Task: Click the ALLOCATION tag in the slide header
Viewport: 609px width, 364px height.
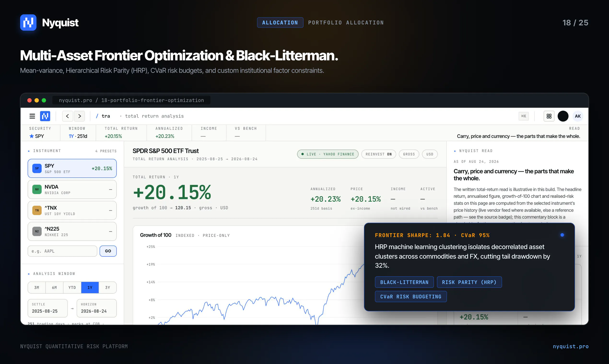Action: [280, 23]
